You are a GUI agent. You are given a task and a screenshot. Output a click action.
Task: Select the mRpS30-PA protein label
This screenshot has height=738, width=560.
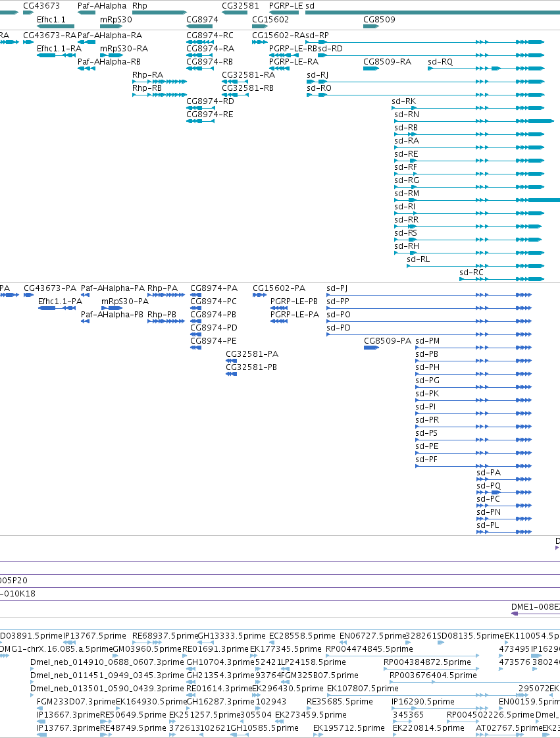pos(125,302)
